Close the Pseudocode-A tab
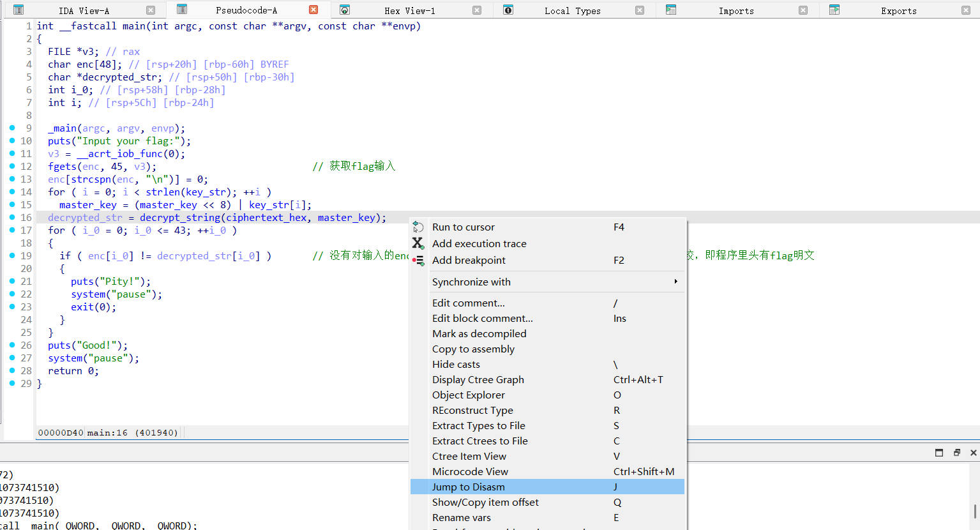 [x=313, y=10]
